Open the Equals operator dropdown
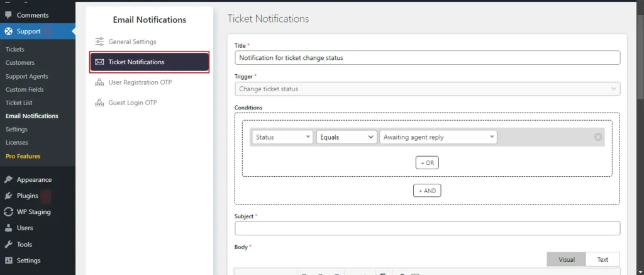 347,137
